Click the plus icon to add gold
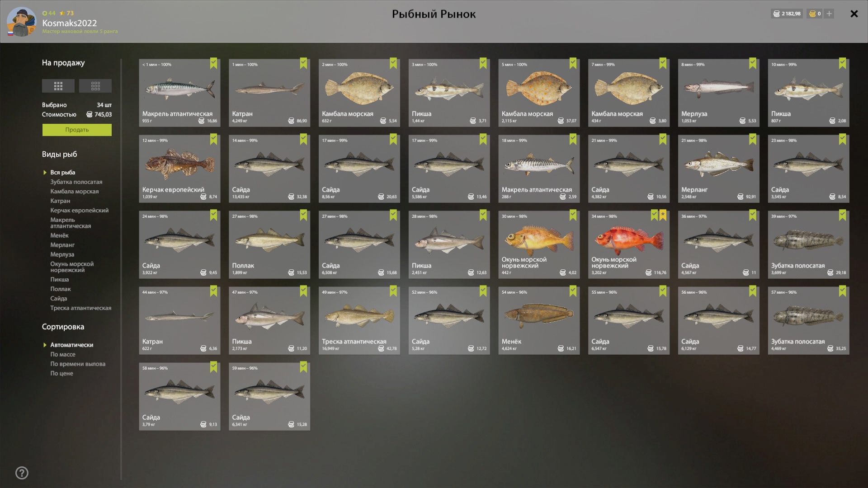This screenshot has width=868, height=488. click(x=829, y=14)
